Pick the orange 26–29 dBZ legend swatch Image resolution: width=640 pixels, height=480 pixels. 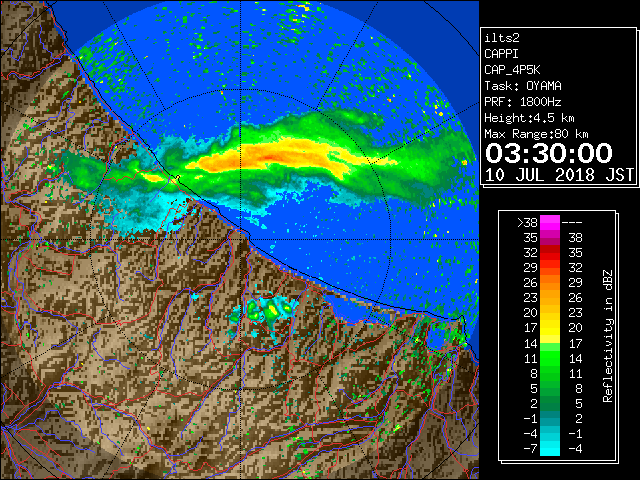550,283
